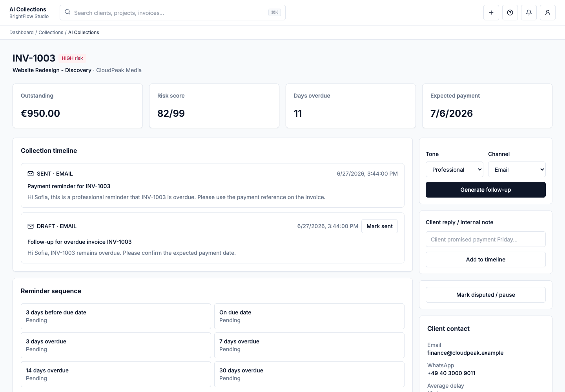Go to Collections breadcrumb link
Image resolution: width=565 pixels, height=392 pixels.
(51, 33)
